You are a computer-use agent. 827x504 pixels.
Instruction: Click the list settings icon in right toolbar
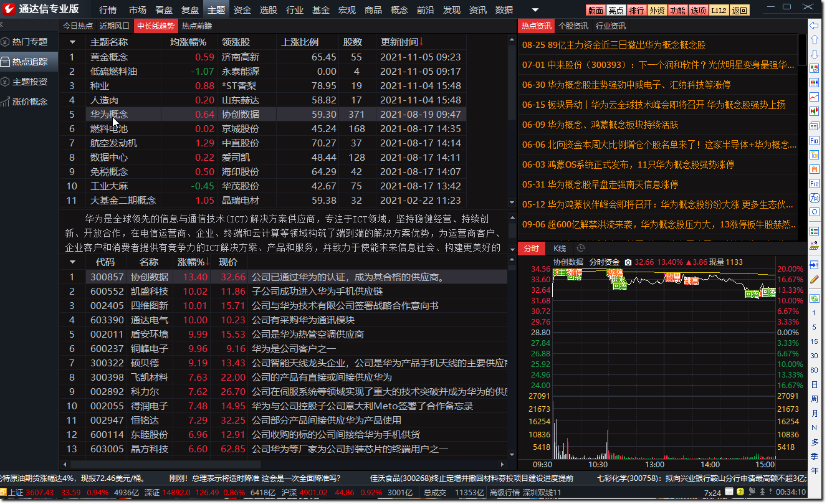[814, 231]
